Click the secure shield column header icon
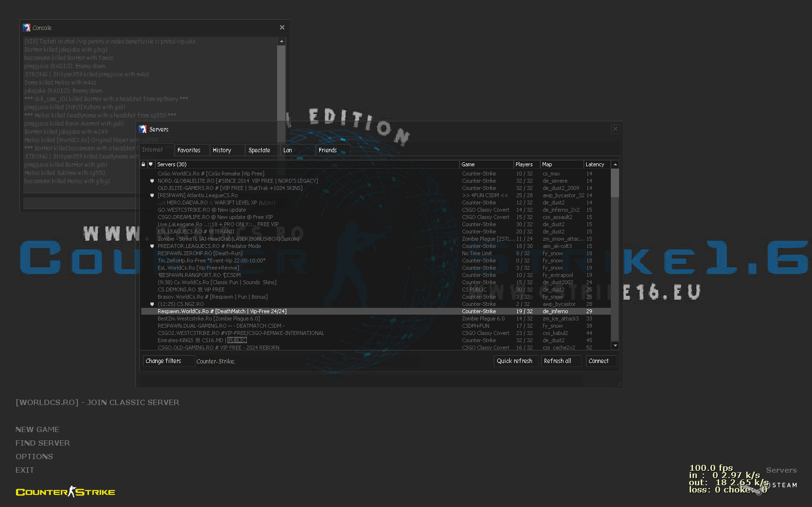This screenshot has width=812, height=507. pos(150,164)
